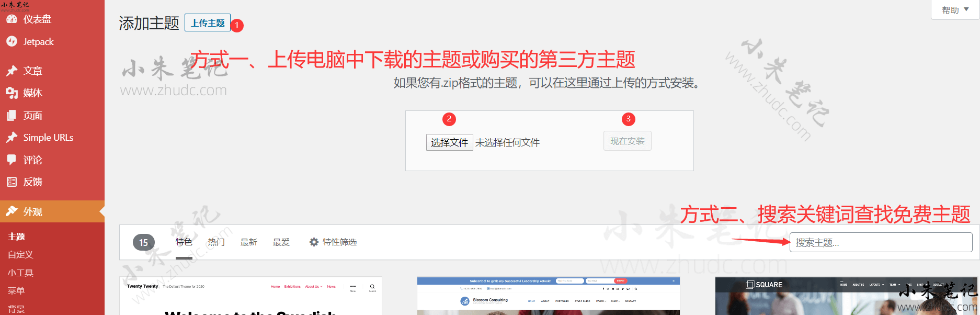Click the 现在安装 install now button
The image size is (980, 315).
(x=627, y=141)
